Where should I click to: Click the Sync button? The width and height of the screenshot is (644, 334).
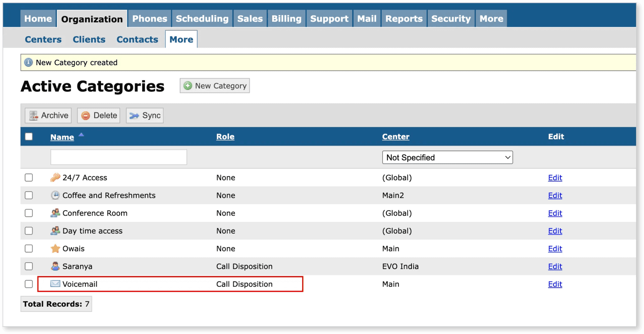(x=145, y=115)
